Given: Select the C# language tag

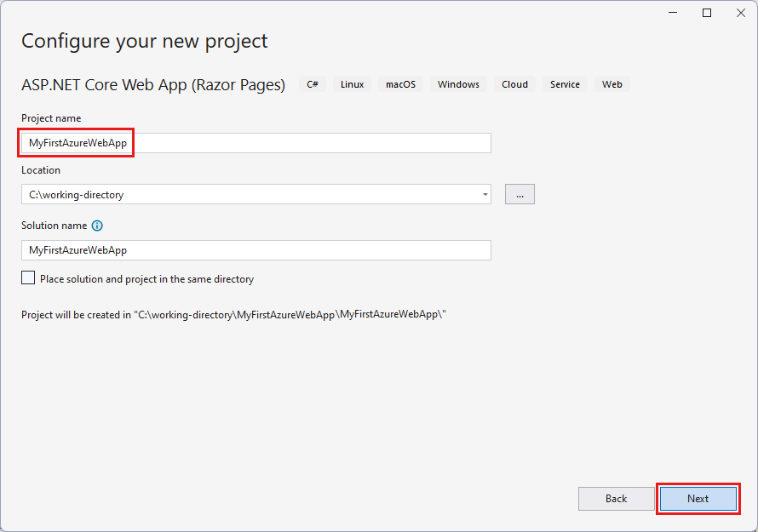Looking at the screenshot, I should [x=313, y=84].
